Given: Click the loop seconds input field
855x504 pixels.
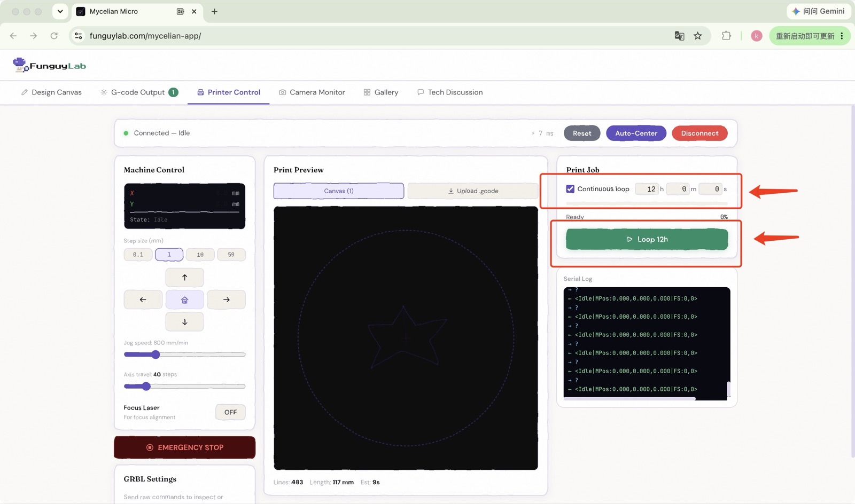Looking at the screenshot, I should point(711,189).
